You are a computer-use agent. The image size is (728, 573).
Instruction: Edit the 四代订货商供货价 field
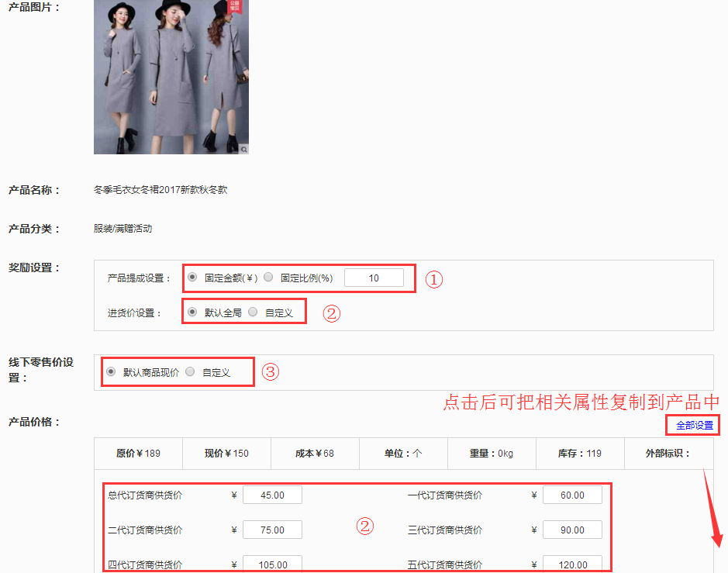click(x=272, y=564)
